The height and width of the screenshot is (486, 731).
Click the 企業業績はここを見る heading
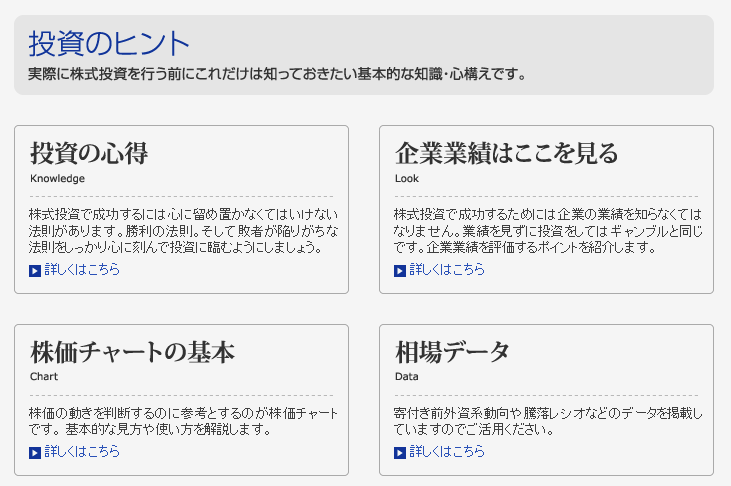[507, 153]
